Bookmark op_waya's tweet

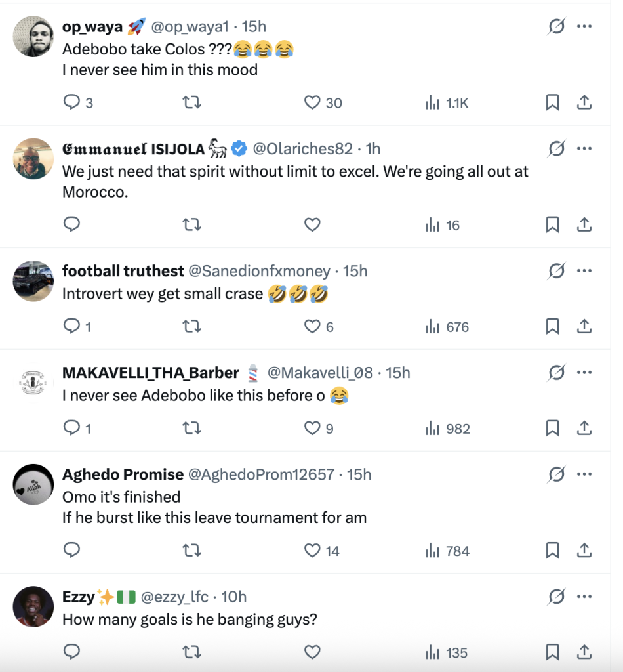(x=552, y=102)
